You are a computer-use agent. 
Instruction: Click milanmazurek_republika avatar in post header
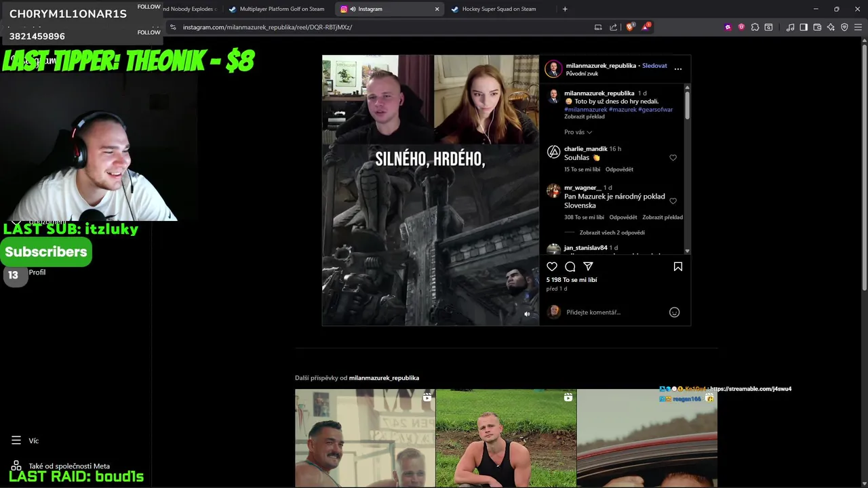click(554, 69)
